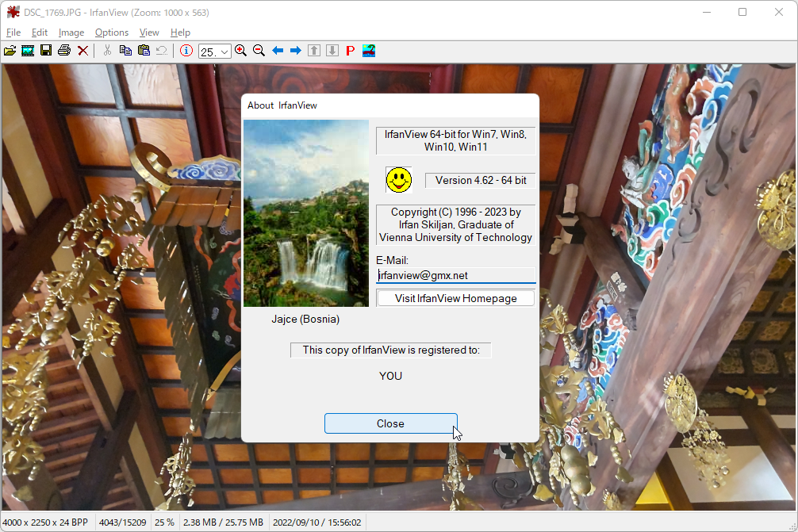The width and height of the screenshot is (798, 532).
Task: Save the current image via the diskette icon
Action: 45,50
